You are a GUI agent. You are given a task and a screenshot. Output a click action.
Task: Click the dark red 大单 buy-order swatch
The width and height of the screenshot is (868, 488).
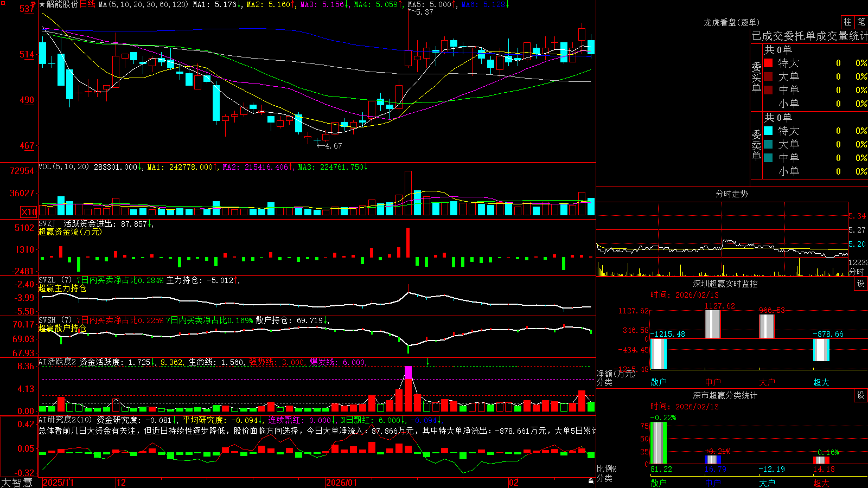point(768,76)
